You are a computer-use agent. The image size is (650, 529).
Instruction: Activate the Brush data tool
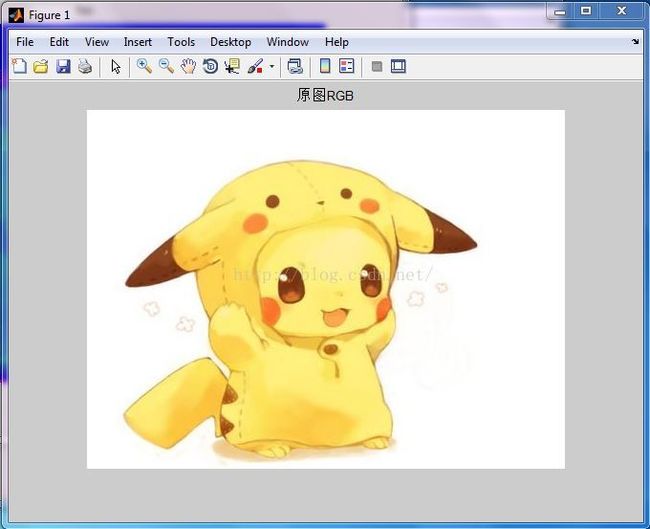pos(255,66)
